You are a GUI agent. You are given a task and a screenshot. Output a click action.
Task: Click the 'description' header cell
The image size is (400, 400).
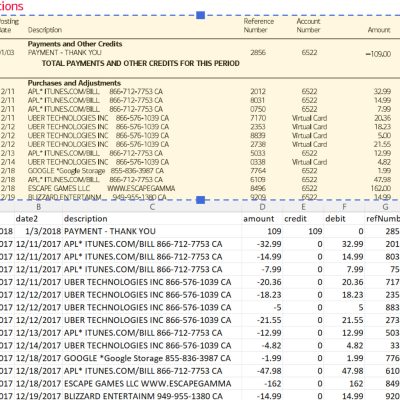point(152,219)
